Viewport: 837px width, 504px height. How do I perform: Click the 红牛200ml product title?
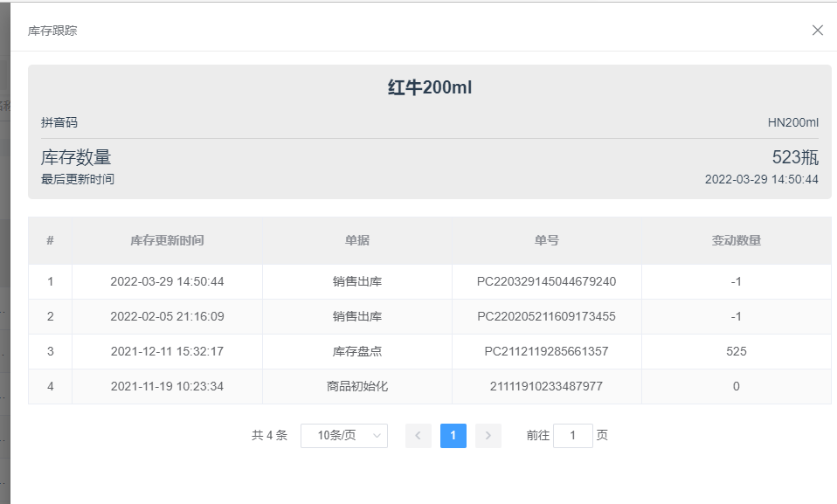pos(430,87)
